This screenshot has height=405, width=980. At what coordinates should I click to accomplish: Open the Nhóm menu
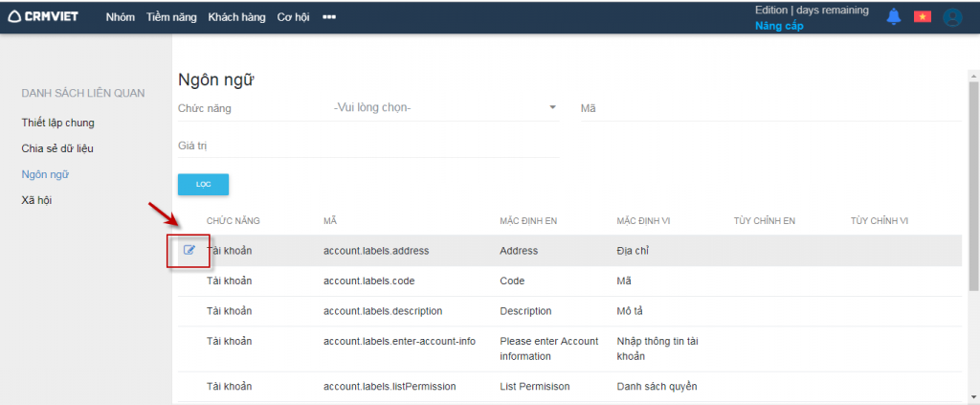(x=120, y=17)
